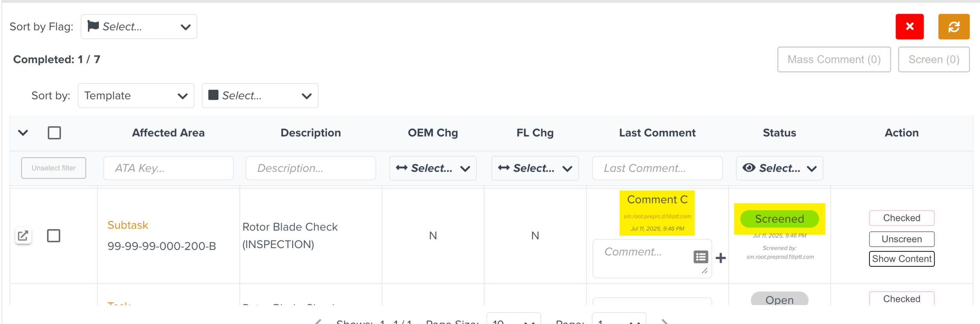Click the Unselect filter button
Viewport: 980px width, 324px height.
54,168
